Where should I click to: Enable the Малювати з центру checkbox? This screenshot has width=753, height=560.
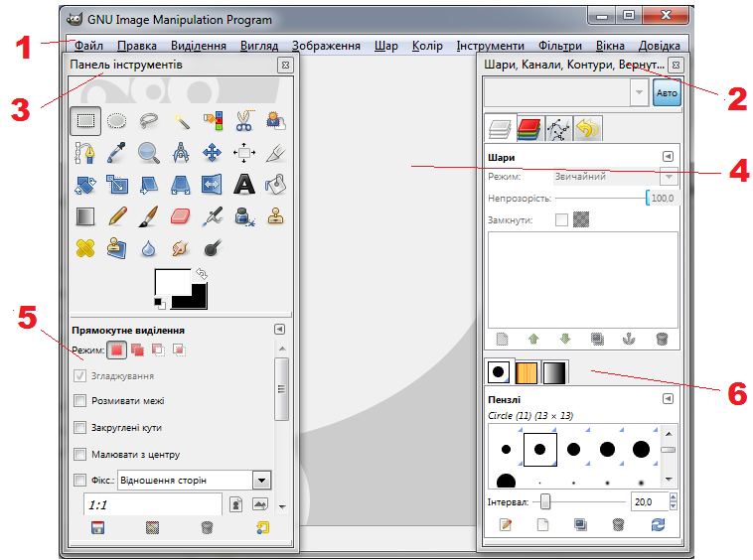pos(80,454)
